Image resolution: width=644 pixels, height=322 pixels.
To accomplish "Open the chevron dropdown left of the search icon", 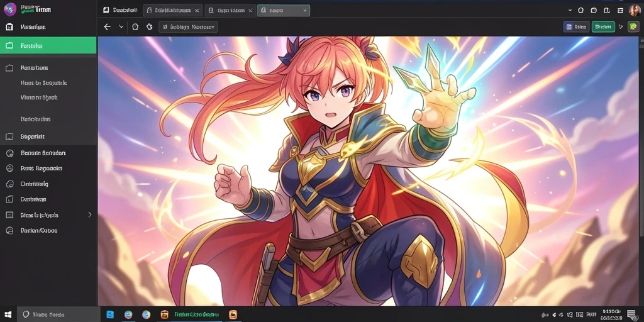I will [570, 10].
